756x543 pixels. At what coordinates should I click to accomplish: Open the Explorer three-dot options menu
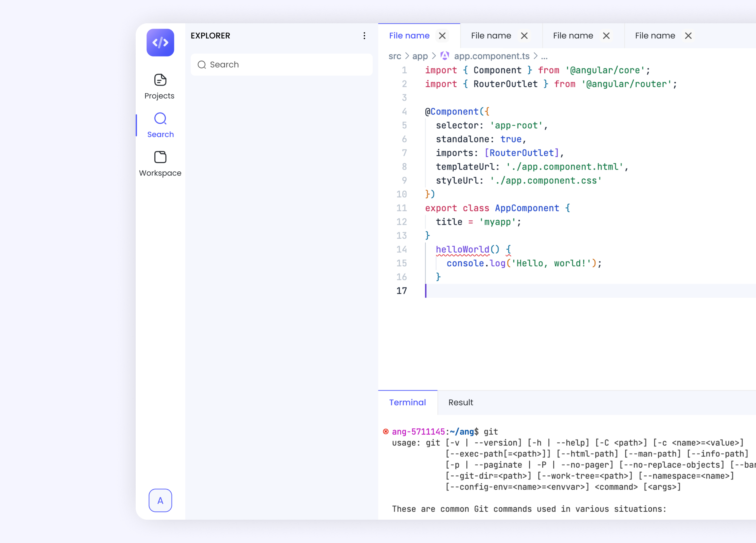point(364,36)
